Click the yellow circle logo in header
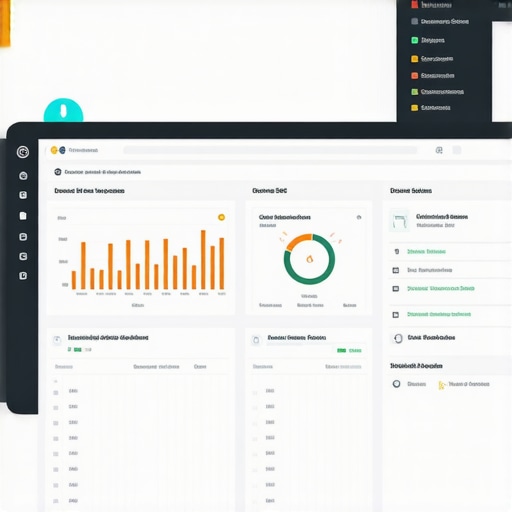This screenshot has height=512, width=512. (x=54, y=150)
